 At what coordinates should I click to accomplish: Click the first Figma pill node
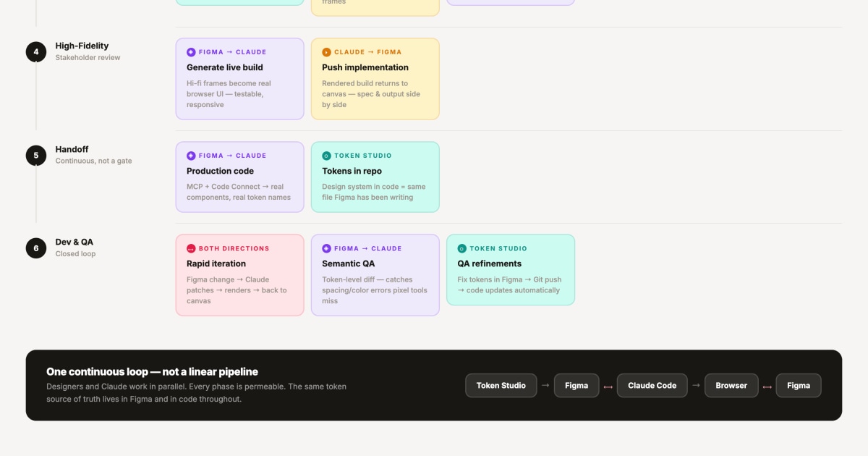[576, 385]
